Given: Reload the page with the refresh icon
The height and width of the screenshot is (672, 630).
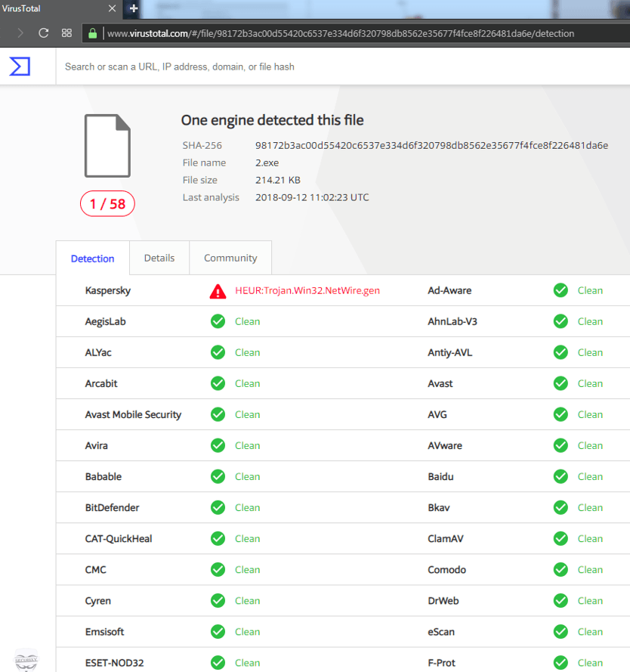Looking at the screenshot, I should [x=43, y=33].
